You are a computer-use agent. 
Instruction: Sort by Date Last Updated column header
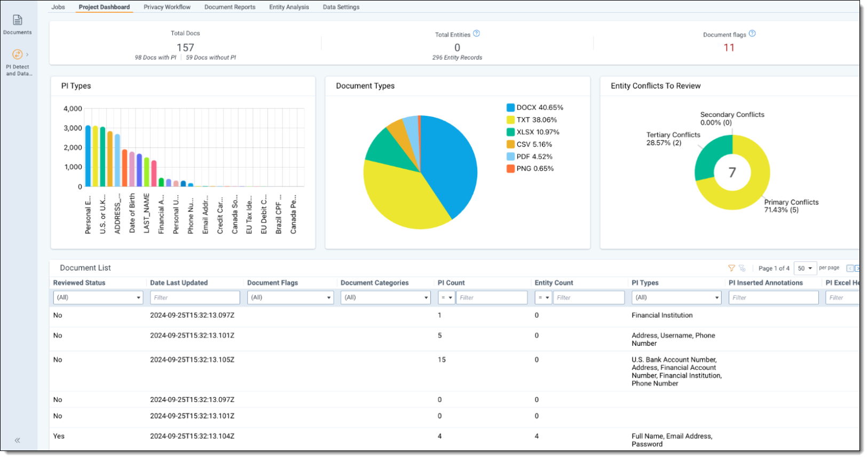(x=179, y=283)
